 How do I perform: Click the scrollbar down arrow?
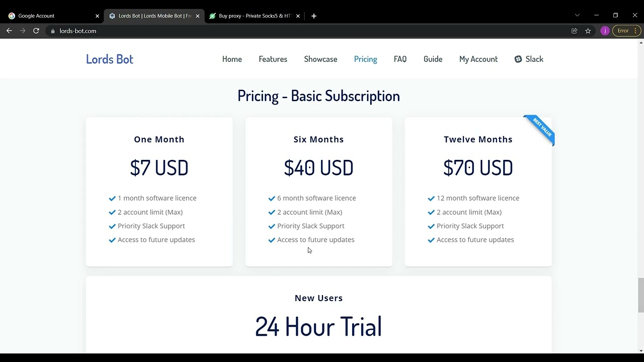(641, 350)
